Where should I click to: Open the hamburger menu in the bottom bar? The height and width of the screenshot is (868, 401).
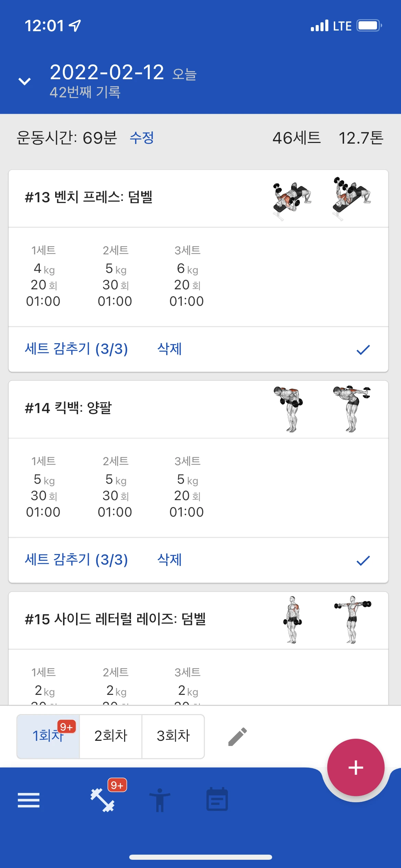point(28,800)
